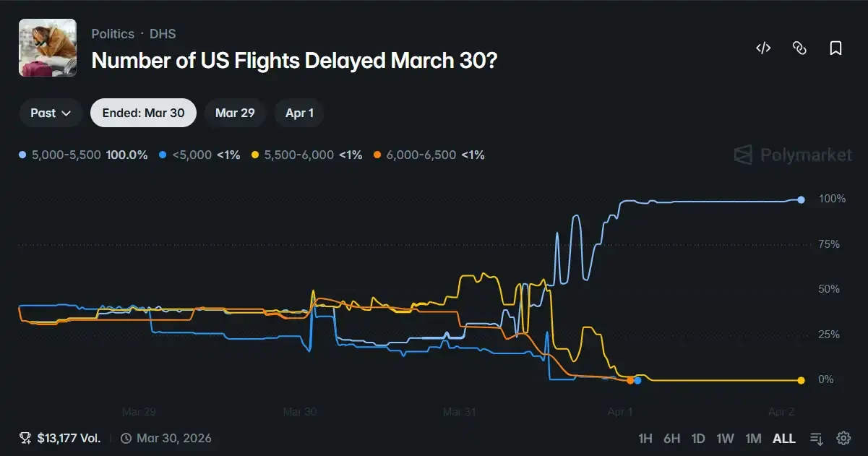This screenshot has height=456, width=868.
Task: Click the trophy icon next to volume
Action: (26, 437)
